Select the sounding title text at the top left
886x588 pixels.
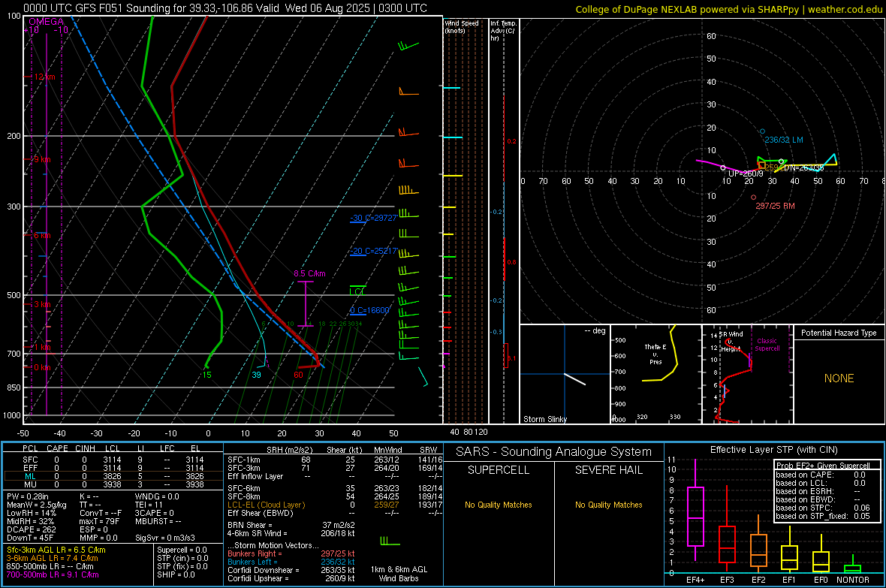tap(225, 8)
